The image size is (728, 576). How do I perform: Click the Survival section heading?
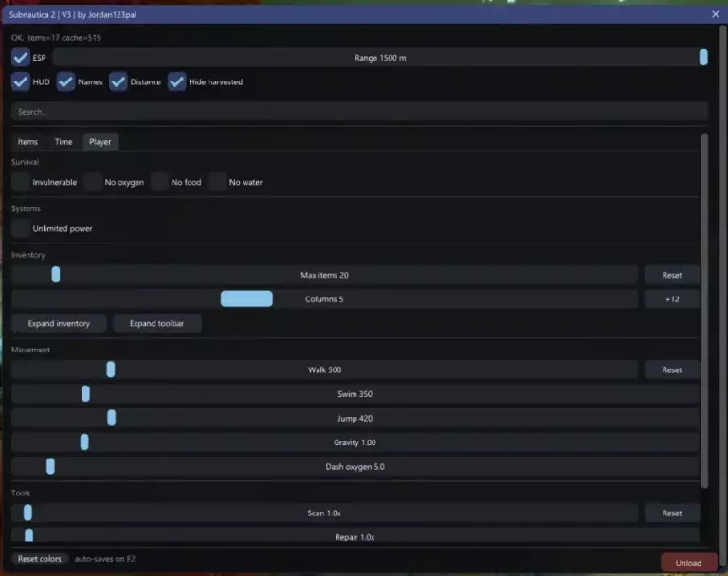25,162
